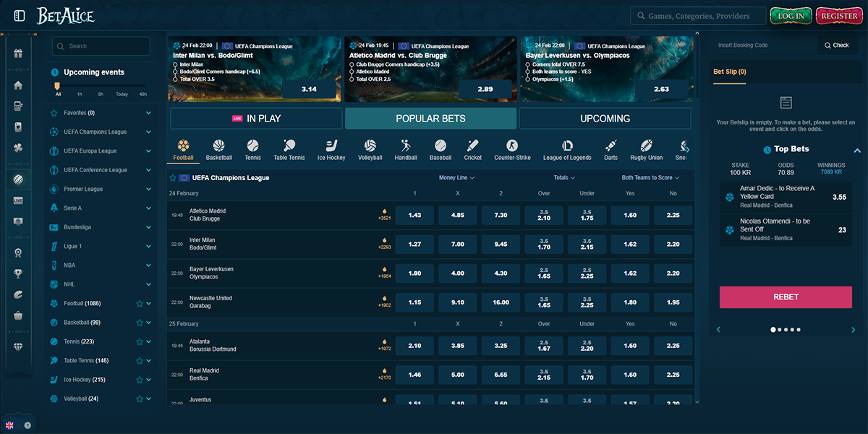Toggle favorite star on UEFA Champions League header
This screenshot has height=434, width=868.
point(174,177)
